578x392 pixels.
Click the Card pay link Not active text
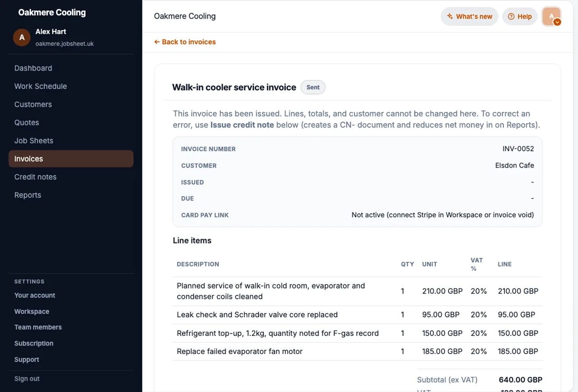coord(443,215)
